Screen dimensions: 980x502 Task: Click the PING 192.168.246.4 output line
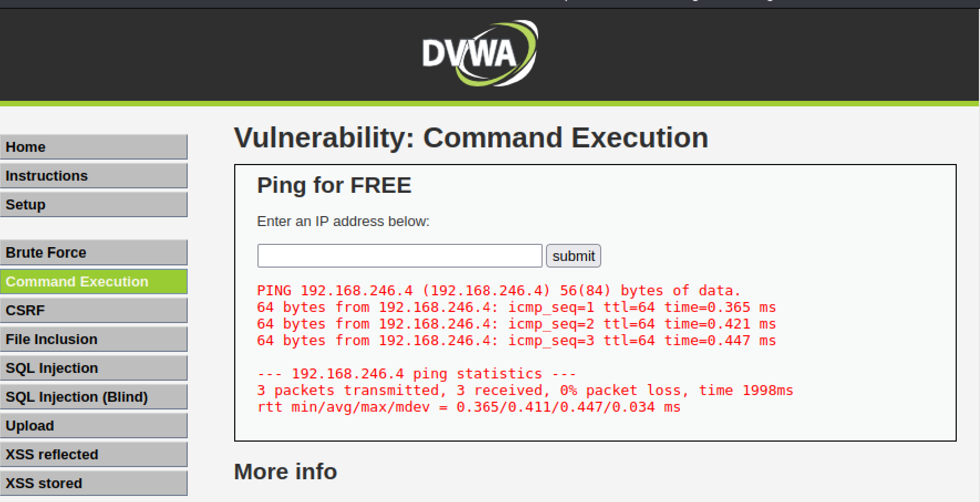498,291
